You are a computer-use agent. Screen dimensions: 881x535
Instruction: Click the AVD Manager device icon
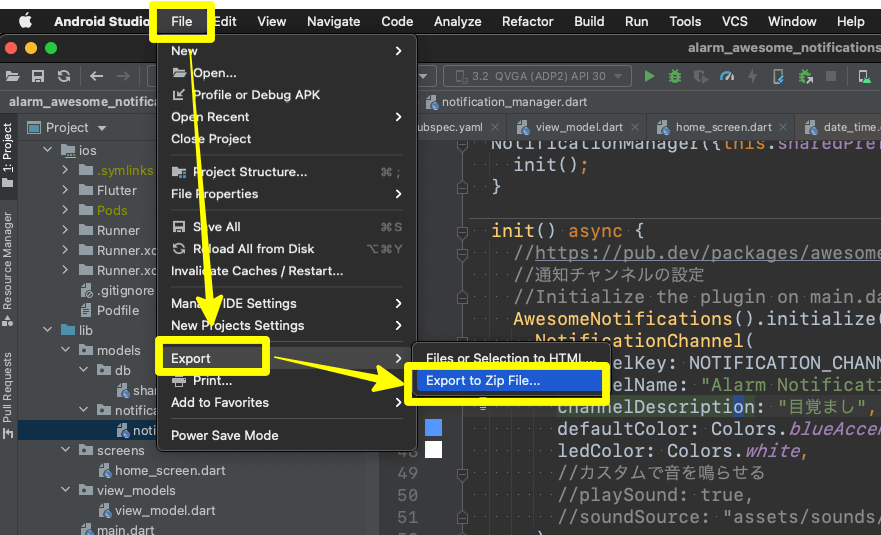pos(865,76)
